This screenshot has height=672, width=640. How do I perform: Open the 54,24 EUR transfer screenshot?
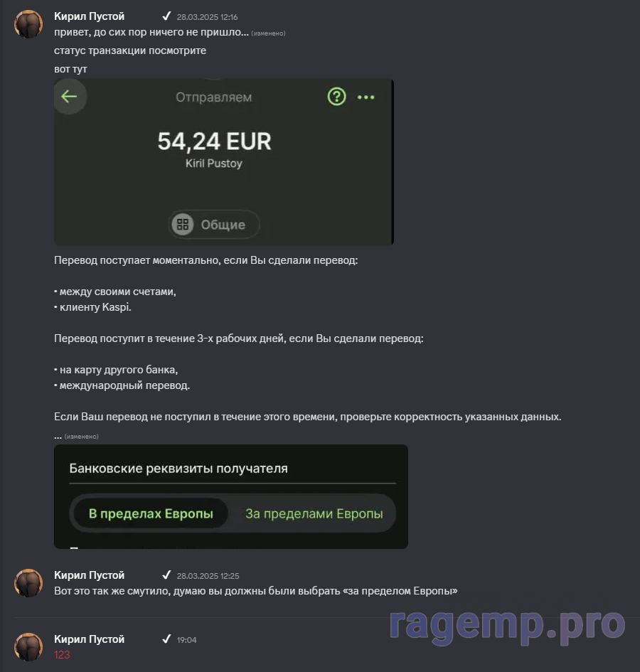(x=224, y=162)
